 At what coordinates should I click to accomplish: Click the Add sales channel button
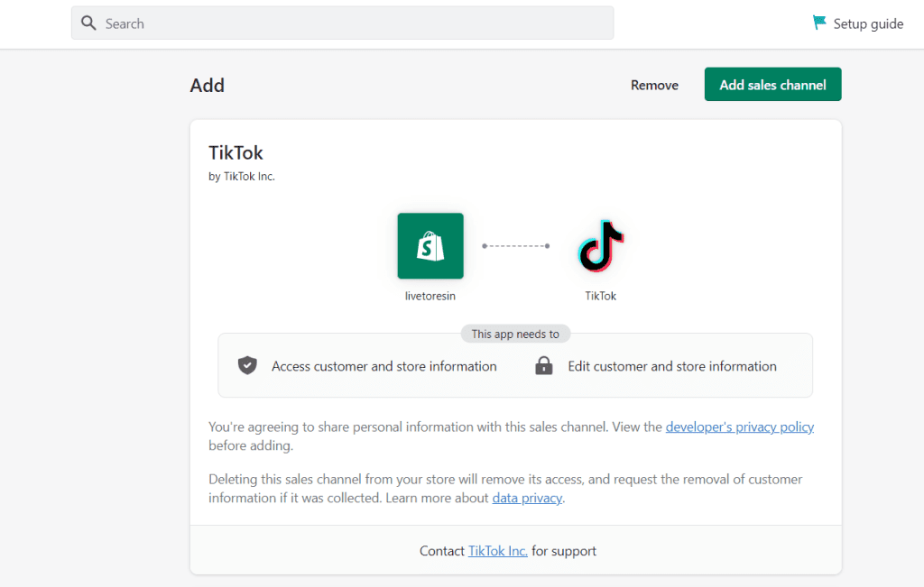(x=772, y=84)
